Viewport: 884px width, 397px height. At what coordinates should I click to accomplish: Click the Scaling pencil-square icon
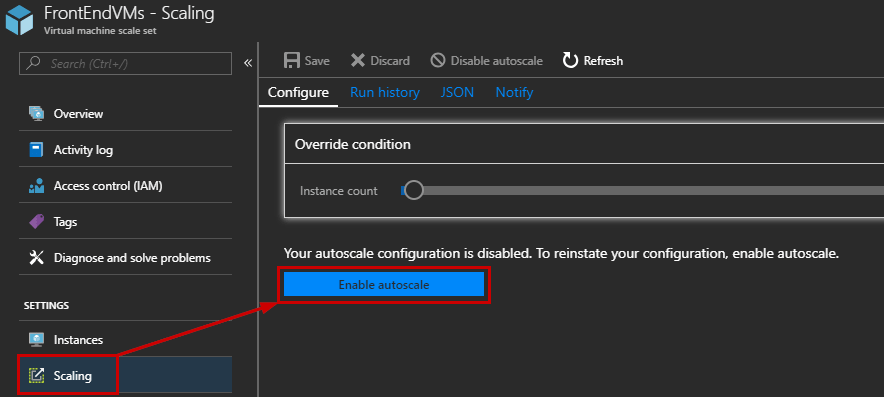[36, 375]
